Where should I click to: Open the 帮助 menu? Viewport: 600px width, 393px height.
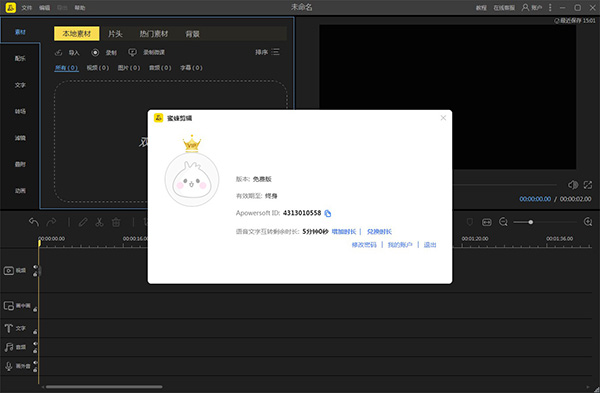(x=80, y=8)
